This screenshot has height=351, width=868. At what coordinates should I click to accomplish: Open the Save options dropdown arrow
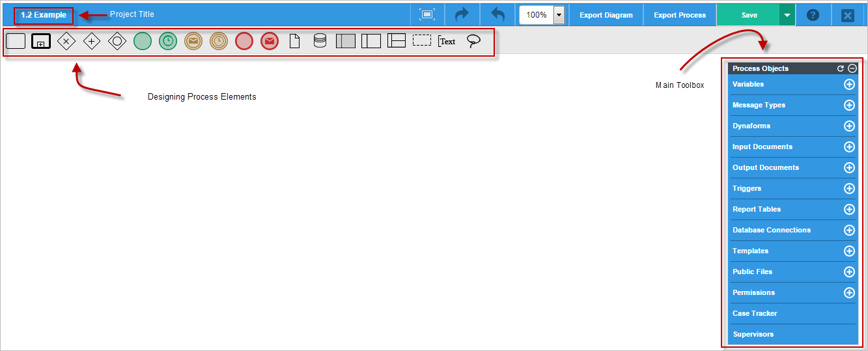coord(787,15)
